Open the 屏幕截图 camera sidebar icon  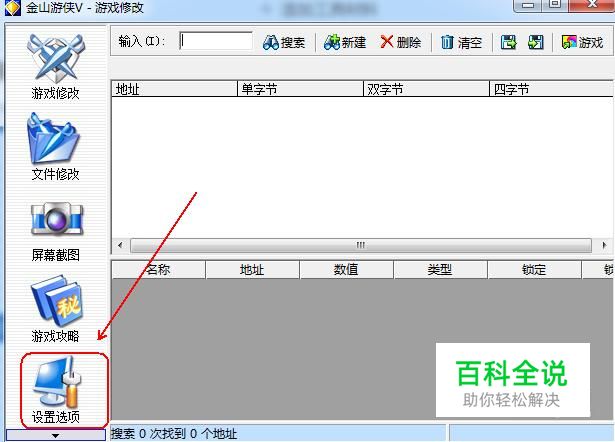[56, 231]
